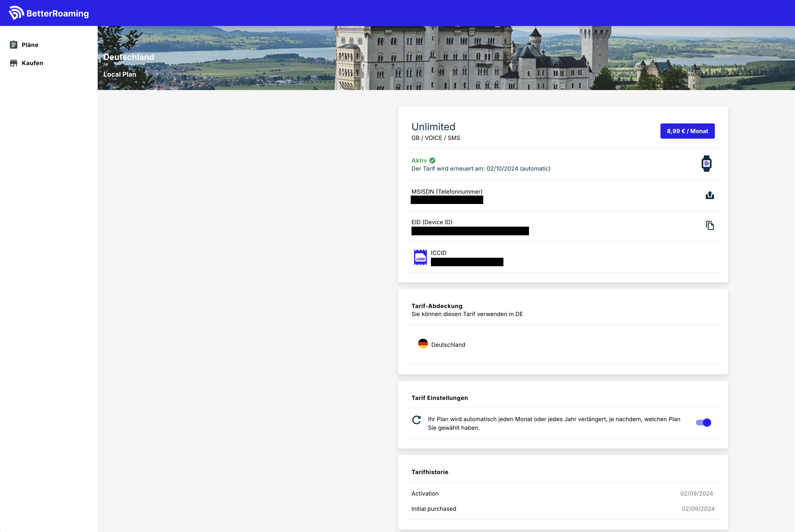Image resolution: width=795 pixels, height=532 pixels.
Task: Copy the EID with the copy icon
Action: coord(710,226)
